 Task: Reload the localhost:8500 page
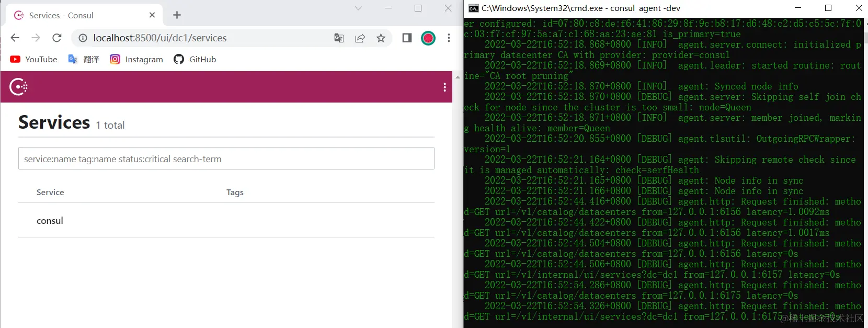(57, 38)
